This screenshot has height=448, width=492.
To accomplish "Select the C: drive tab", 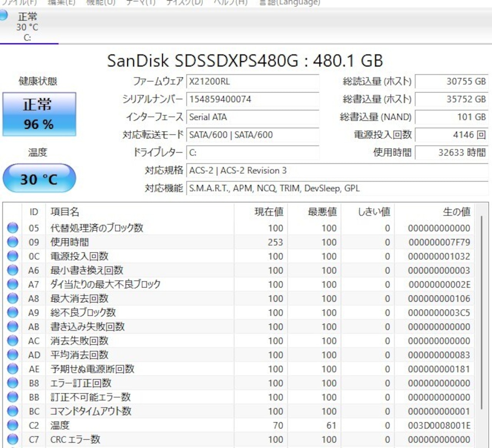I will pos(27,27).
